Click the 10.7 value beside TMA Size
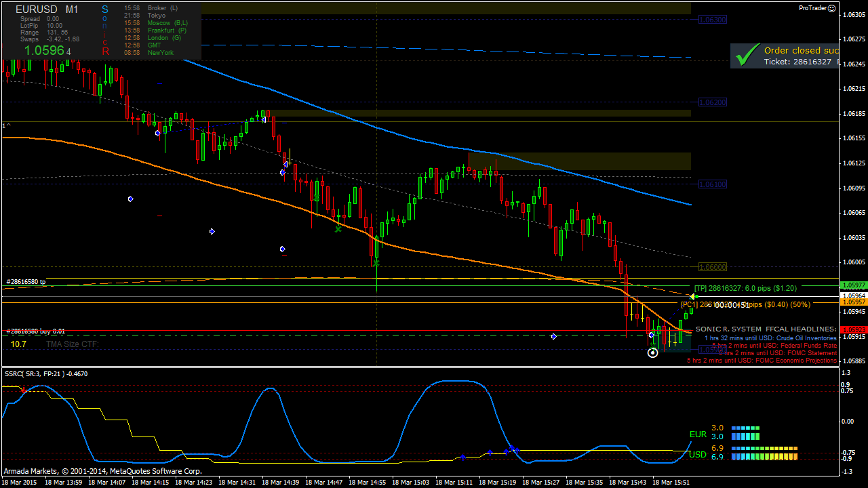Image resolution: width=868 pixels, height=488 pixels. tap(18, 344)
